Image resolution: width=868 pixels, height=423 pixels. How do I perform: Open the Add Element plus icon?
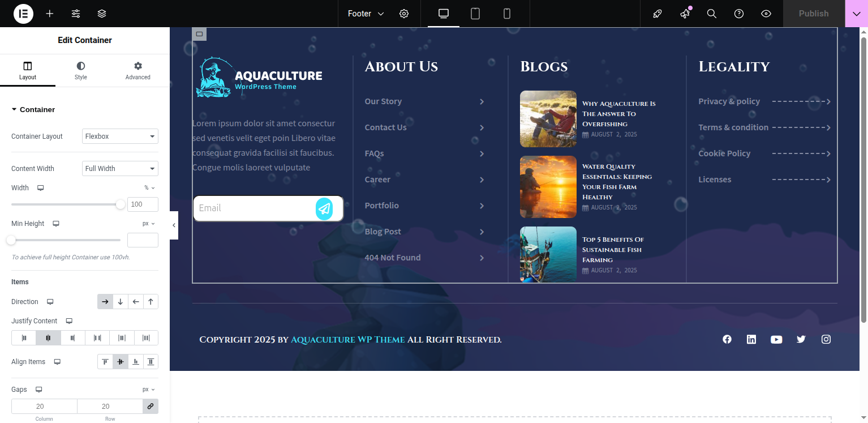point(50,14)
